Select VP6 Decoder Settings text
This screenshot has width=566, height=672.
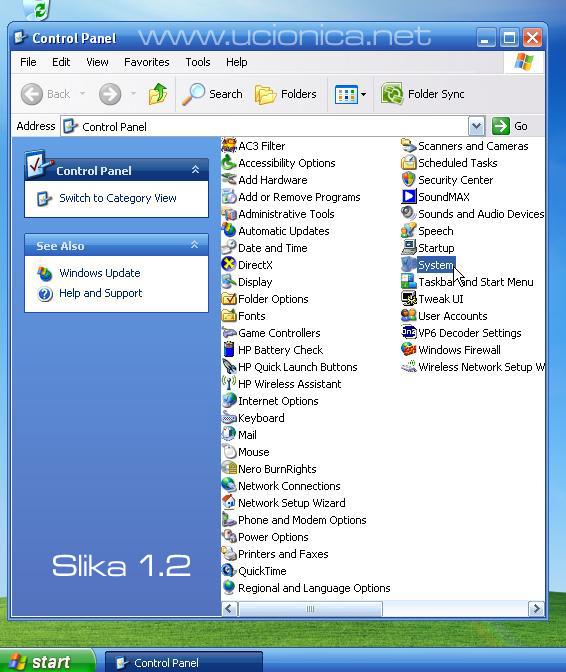470,333
